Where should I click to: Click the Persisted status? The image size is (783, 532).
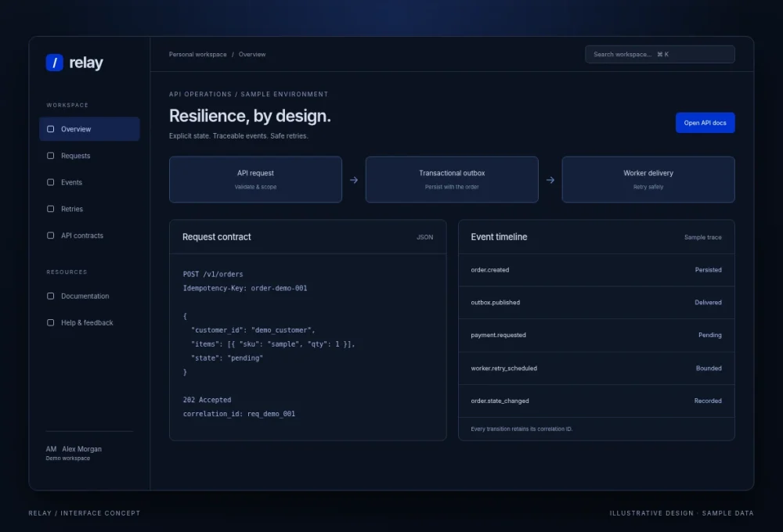[708, 269]
